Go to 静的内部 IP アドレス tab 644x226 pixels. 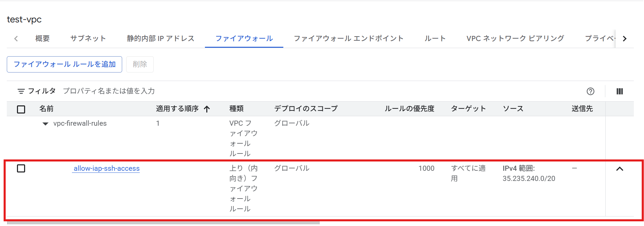click(160, 39)
